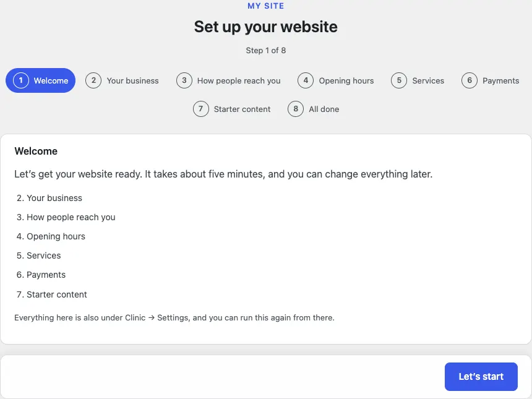Click the MY SITE header link
Image resolution: width=532 pixels, height=399 pixels.
[x=265, y=6]
